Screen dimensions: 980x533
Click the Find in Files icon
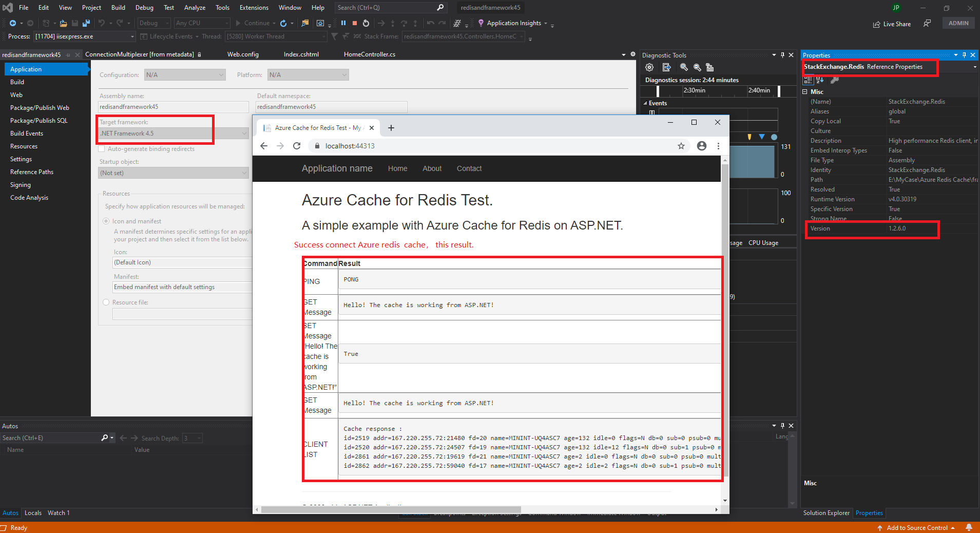coord(305,23)
